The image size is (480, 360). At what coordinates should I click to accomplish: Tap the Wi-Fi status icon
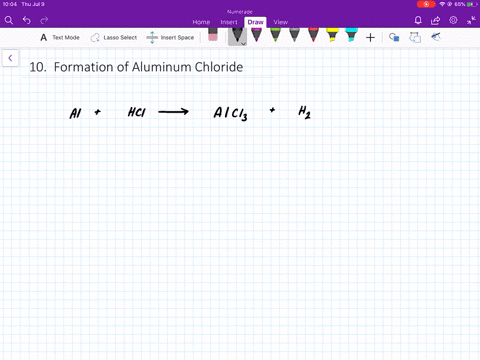442,4
